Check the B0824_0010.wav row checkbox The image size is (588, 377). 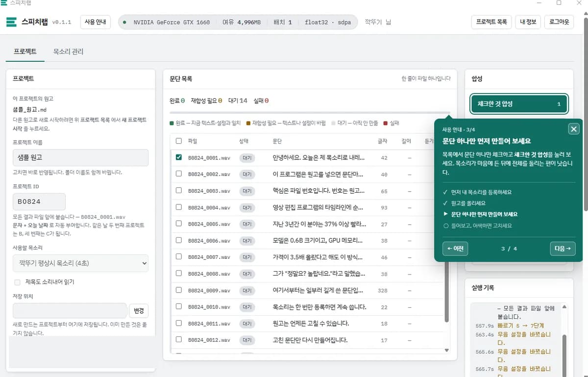pyautogui.click(x=178, y=307)
